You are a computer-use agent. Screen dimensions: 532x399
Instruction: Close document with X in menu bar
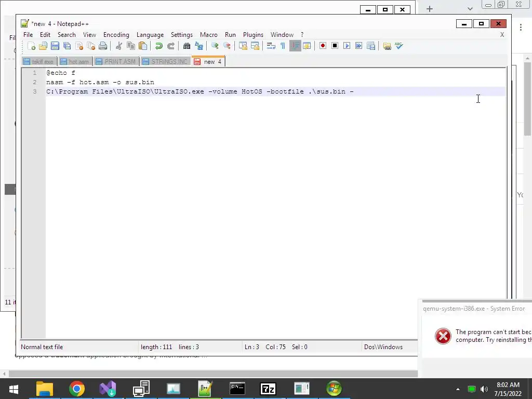(502, 35)
